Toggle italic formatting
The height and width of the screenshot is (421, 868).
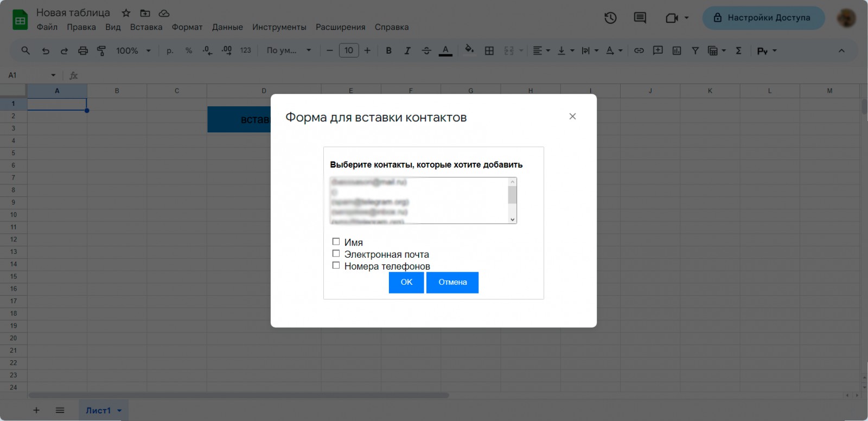point(407,50)
